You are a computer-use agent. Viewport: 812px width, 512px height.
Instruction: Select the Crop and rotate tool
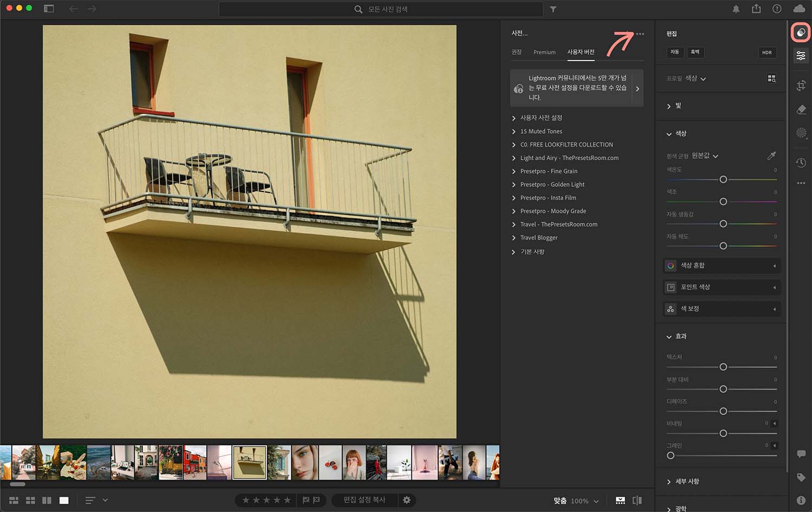click(801, 85)
